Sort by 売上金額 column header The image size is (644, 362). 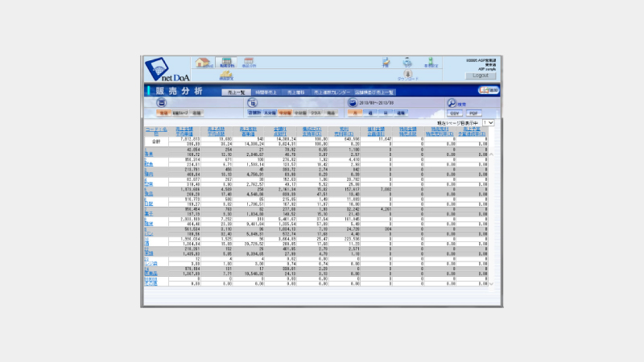pyautogui.click(x=184, y=130)
